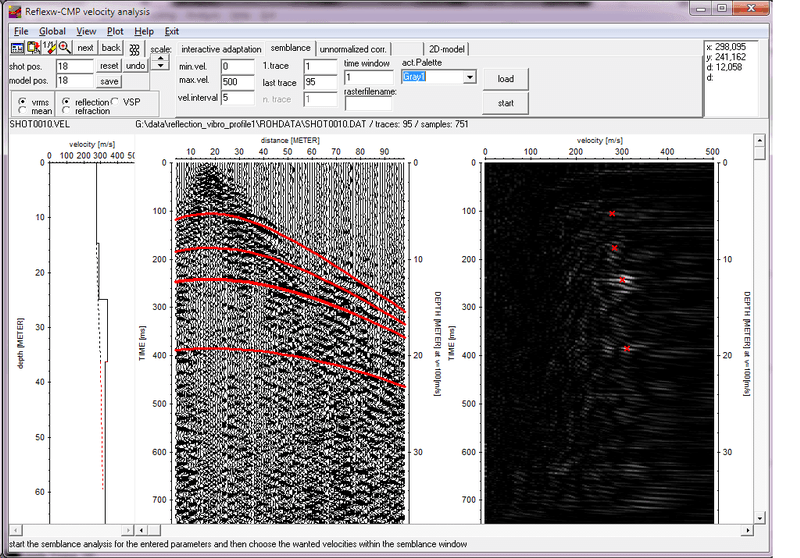
Task: Click the next shot button
Action: [85, 48]
